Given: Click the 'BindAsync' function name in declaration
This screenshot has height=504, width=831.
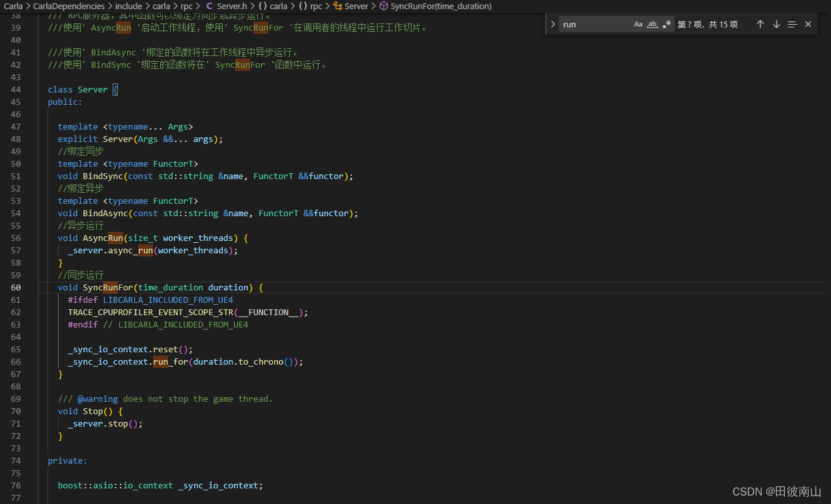Looking at the screenshot, I should (x=106, y=213).
